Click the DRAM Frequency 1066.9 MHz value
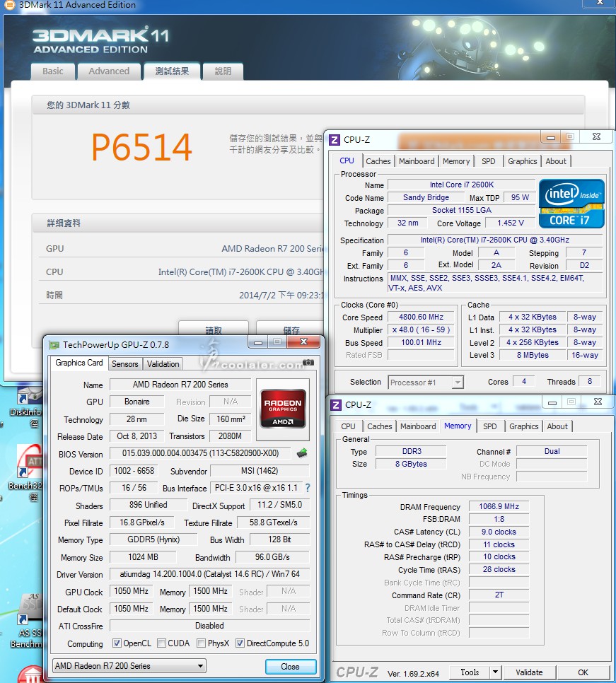This screenshot has height=683, width=616. [x=499, y=506]
